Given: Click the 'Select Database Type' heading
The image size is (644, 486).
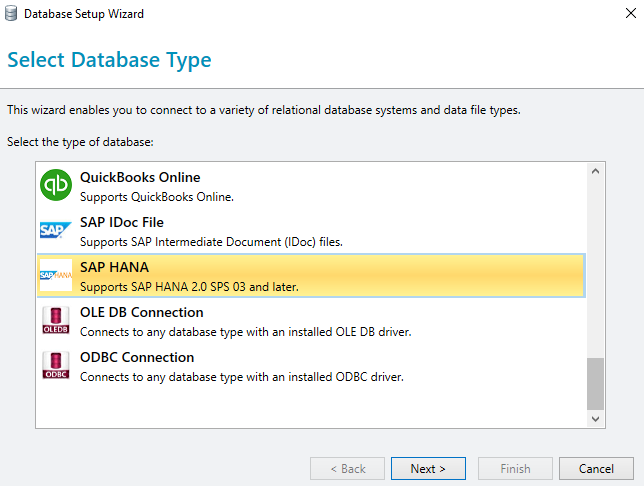Looking at the screenshot, I should click(109, 60).
